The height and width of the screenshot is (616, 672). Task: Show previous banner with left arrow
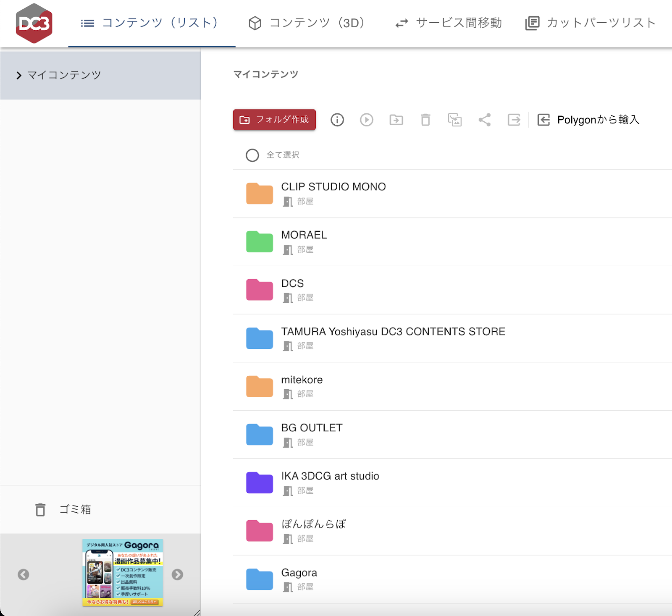click(x=24, y=574)
